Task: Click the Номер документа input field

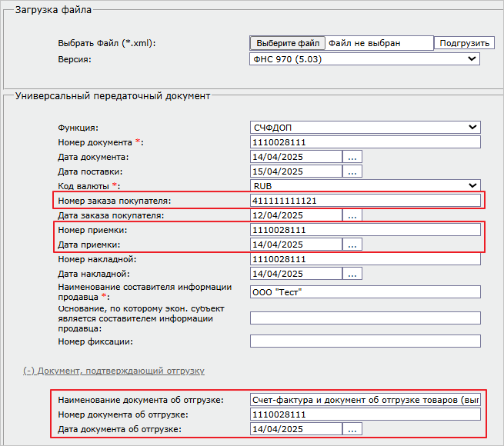Action: click(365, 142)
